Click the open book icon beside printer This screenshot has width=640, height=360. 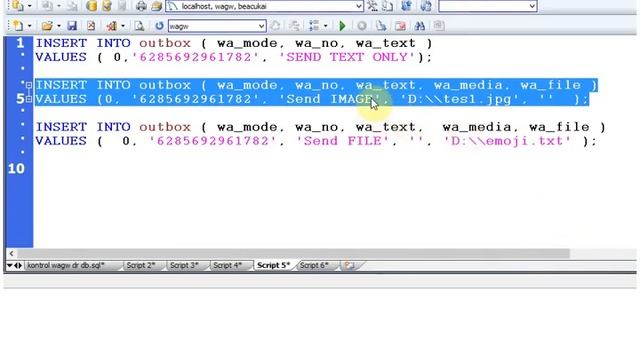[156, 6]
